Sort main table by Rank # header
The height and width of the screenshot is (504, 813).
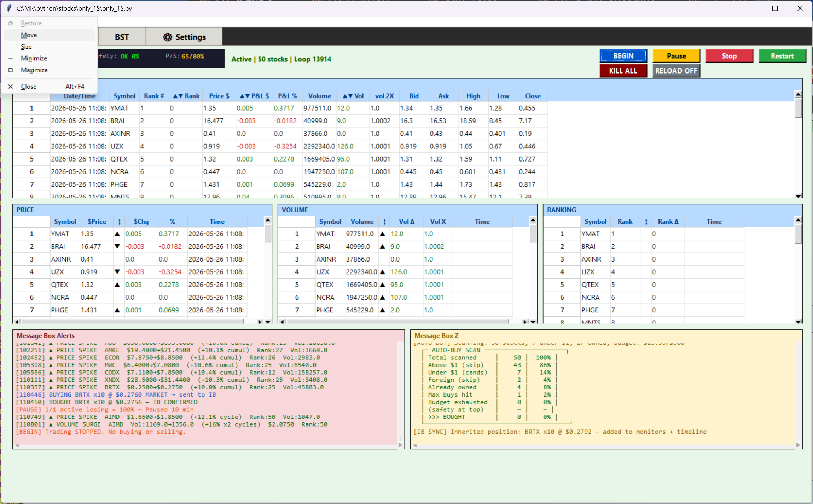pyautogui.click(x=154, y=96)
